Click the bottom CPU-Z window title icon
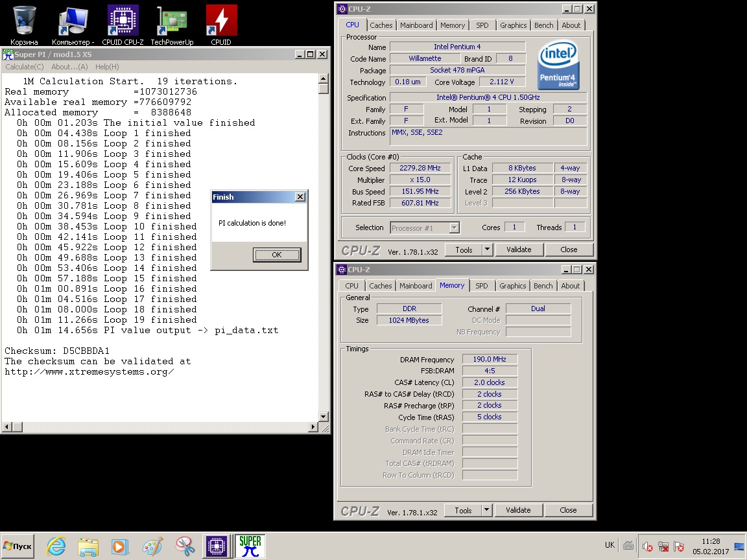The width and height of the screenshot is (747, 560). coord(342,270)
